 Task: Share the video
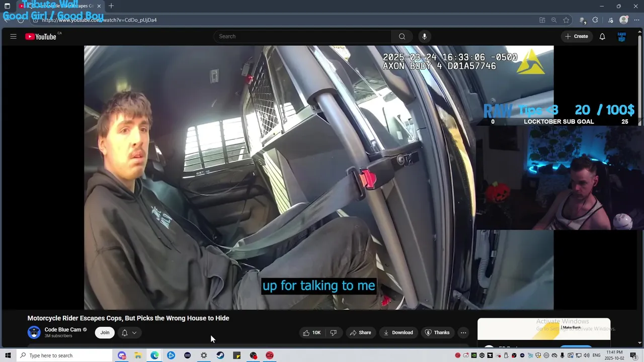(x=360, y=332)
